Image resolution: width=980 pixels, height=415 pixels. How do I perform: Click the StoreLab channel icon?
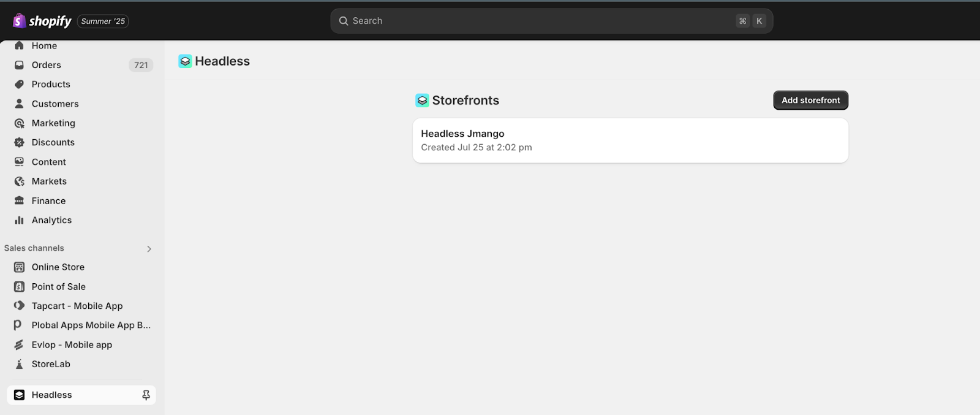point(20,364)
